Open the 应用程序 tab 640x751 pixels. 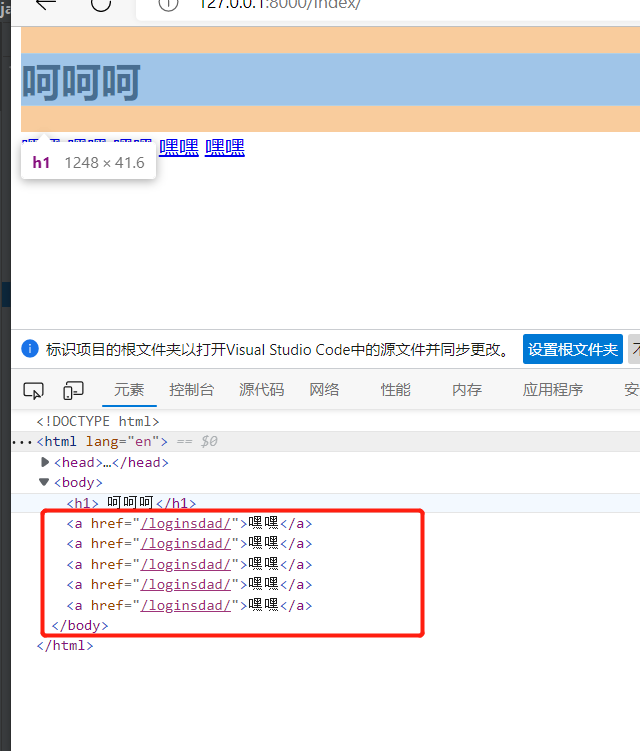tap(553, 390)
